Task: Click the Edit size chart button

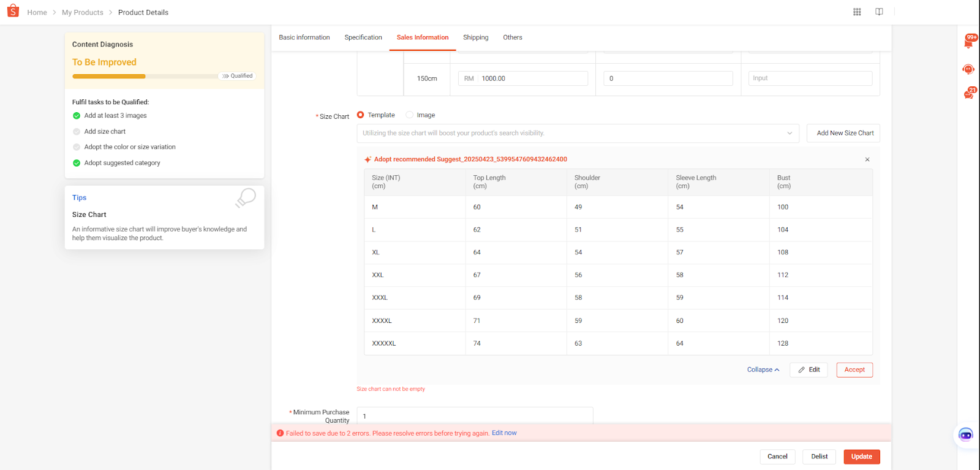Action: [809, 370]
